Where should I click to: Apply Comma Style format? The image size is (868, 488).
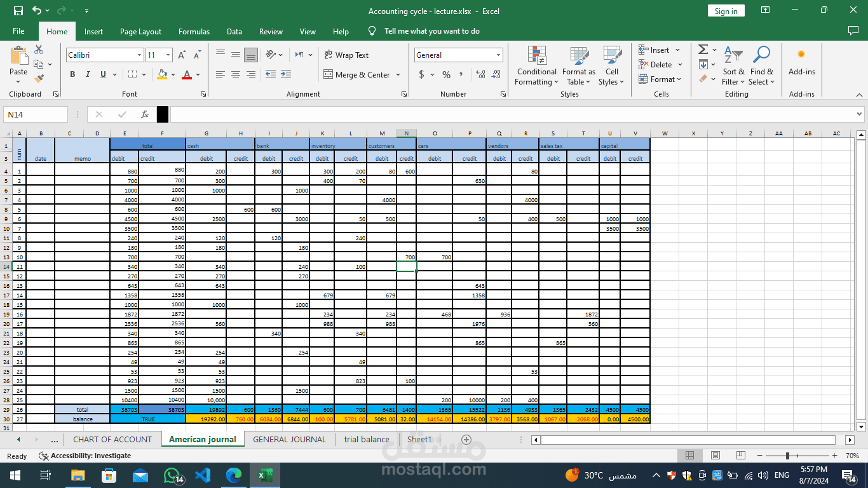[x=461, y=74]
